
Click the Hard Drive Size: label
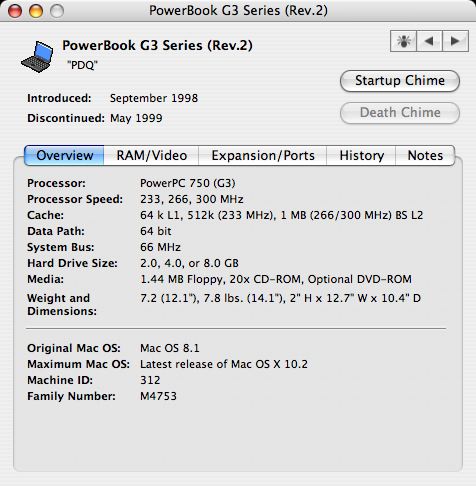click(x=72, y=263)
